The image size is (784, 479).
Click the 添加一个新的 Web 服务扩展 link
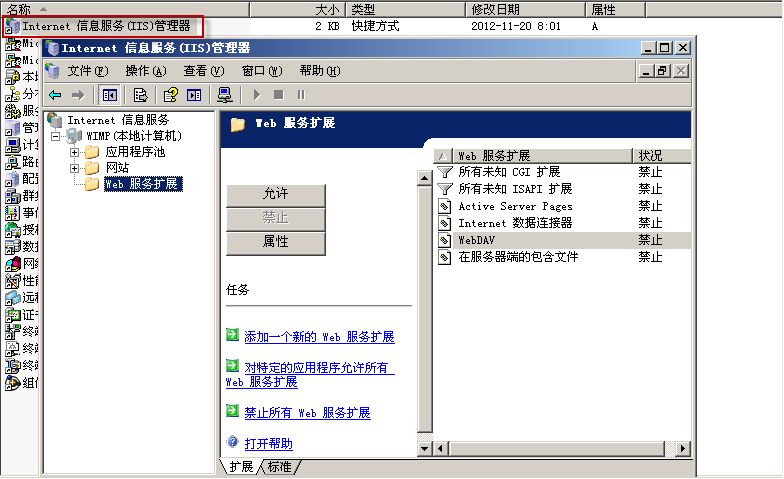coord(320,337)
